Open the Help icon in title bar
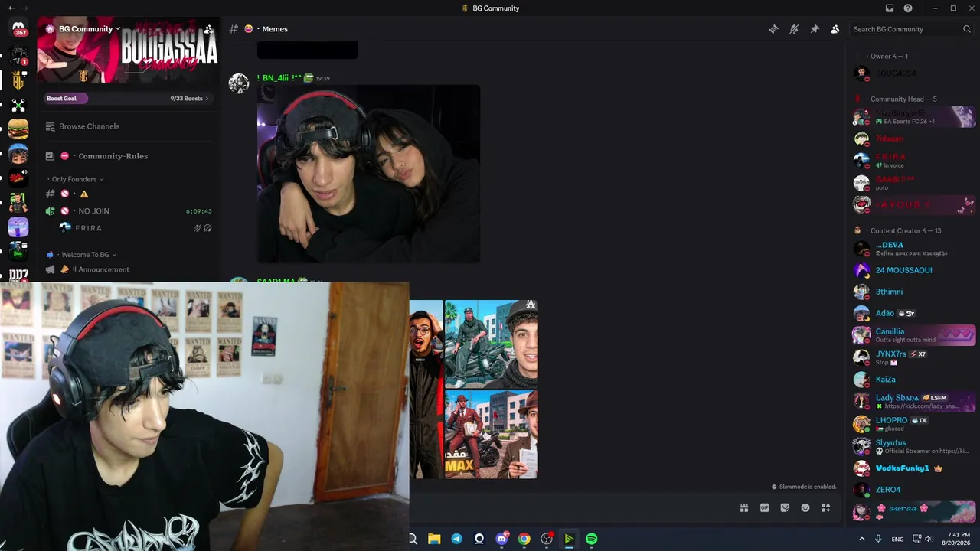This screenshot has width=980, height=551. [908, 8]
